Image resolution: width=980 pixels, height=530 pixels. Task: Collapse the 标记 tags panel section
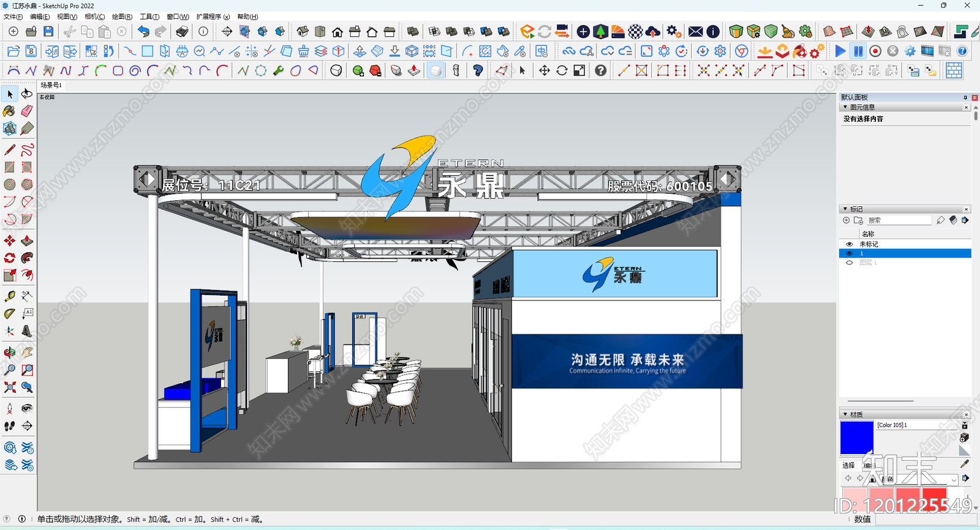point(845,209)
